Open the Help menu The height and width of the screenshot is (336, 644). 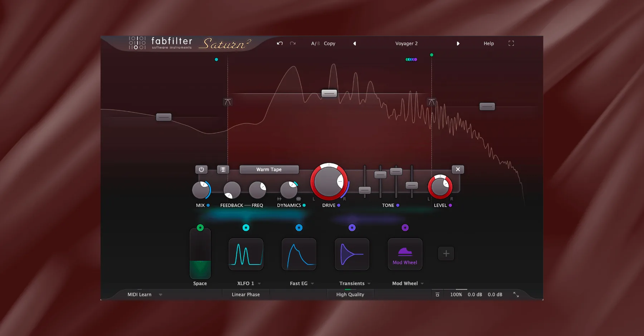click(x=489, y=44)
